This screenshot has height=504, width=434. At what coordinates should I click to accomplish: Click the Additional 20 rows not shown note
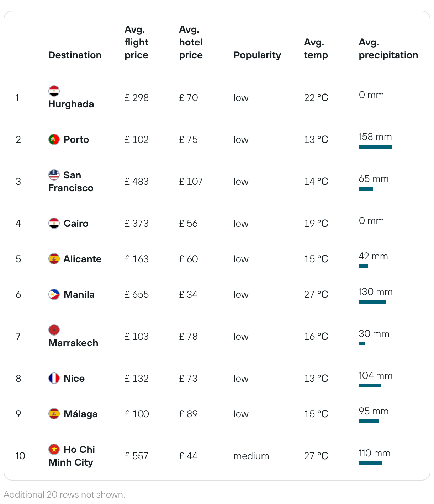coord(64,495)
